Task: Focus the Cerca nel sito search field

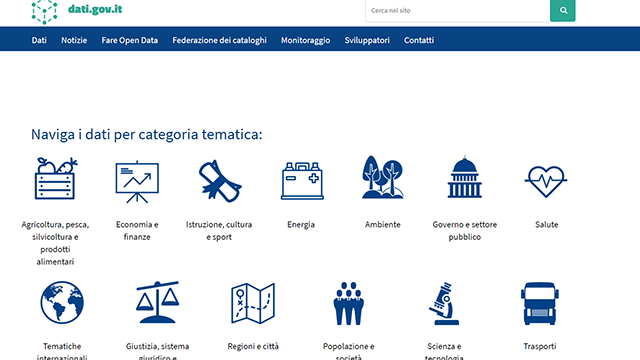Action: [458, 11]
